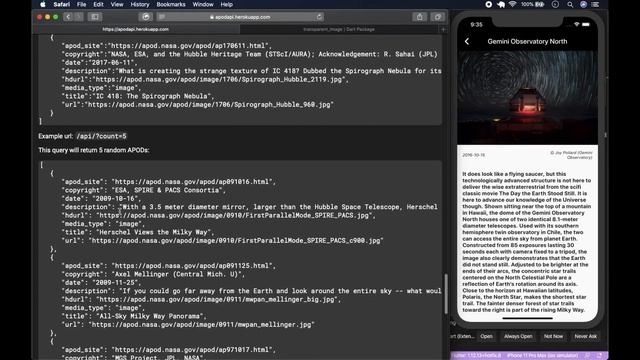Click the "IC 418: The Spirograph Nebula" title
640x360 pixels.
pos(151,96)
